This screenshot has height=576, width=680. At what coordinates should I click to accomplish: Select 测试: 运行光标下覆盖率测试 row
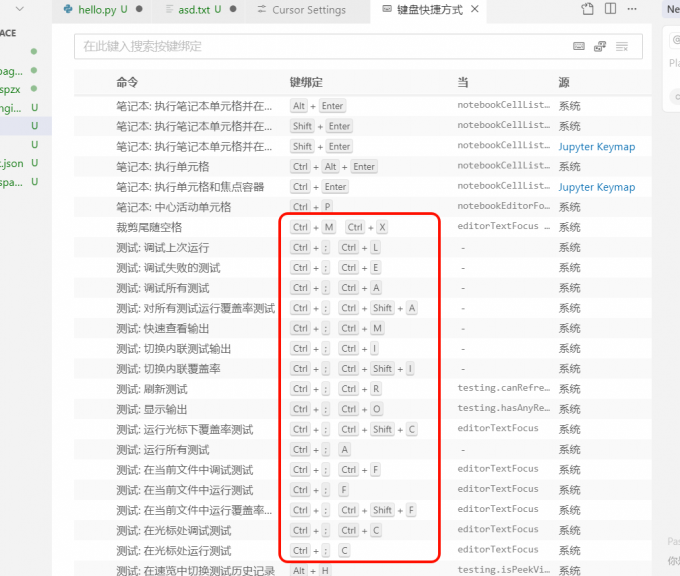coord(363,429)
